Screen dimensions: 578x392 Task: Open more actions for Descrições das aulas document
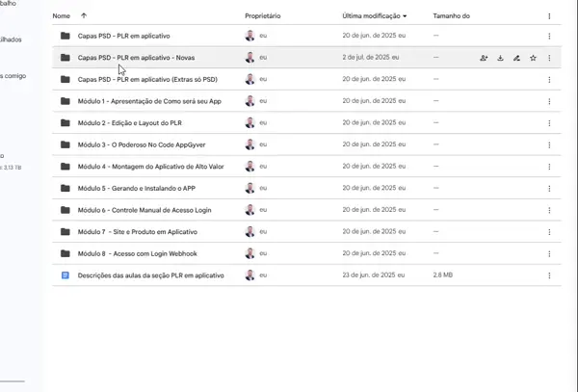pyautogui.click(x=549, y=275)
